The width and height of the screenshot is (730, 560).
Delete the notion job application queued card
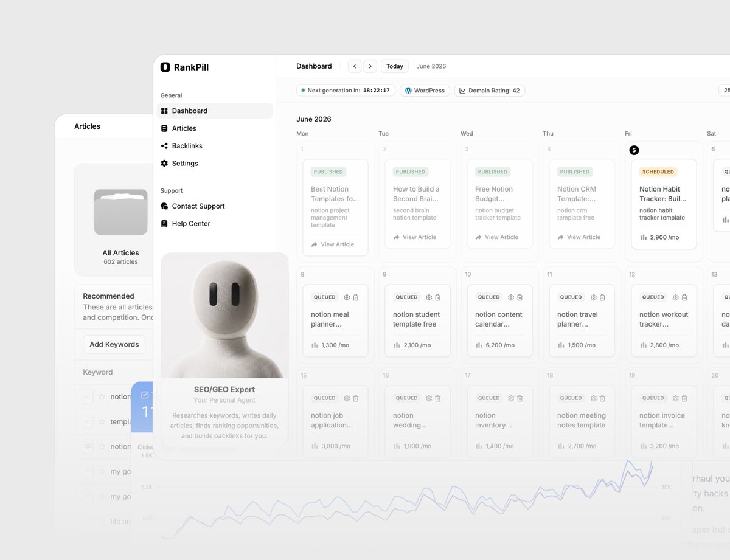pyautogui.click(x=356, y=398)
